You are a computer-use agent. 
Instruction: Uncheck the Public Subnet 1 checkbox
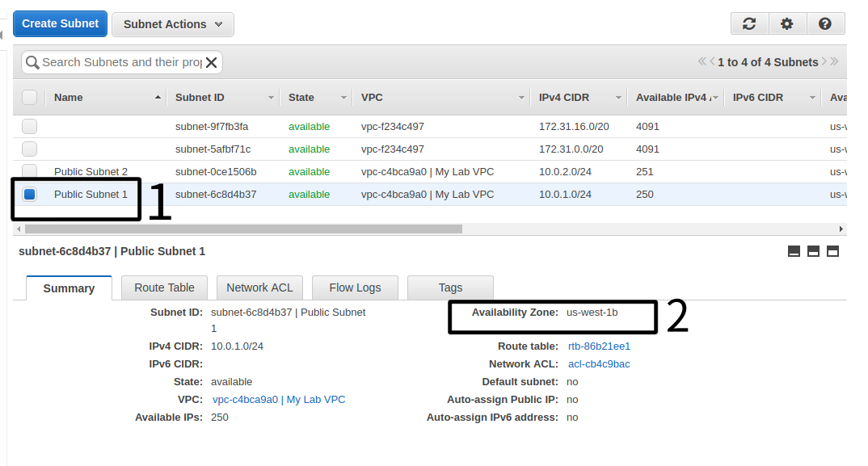pyautogui.click(x=29, y=194)
